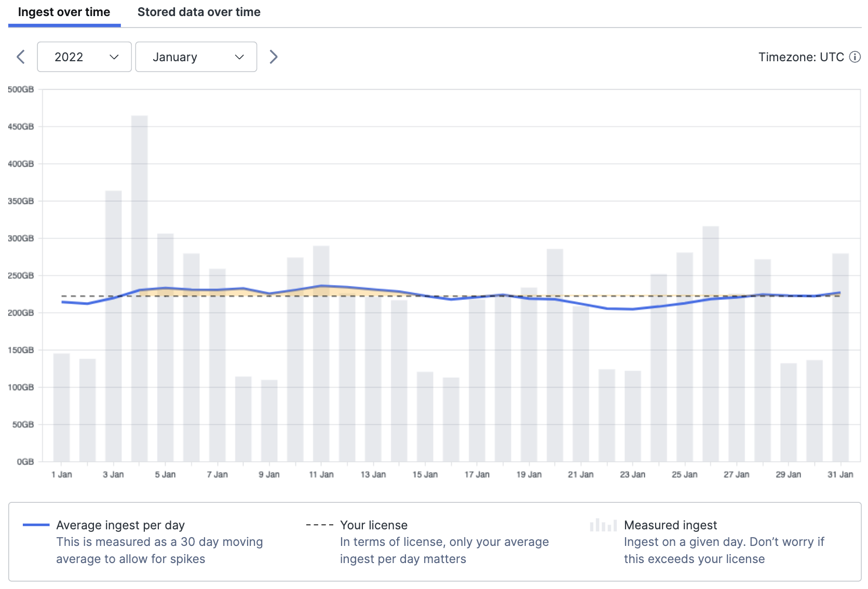Click the previous month arrow icon
Viewport: 868px width, 589px height.
(20, 57)
